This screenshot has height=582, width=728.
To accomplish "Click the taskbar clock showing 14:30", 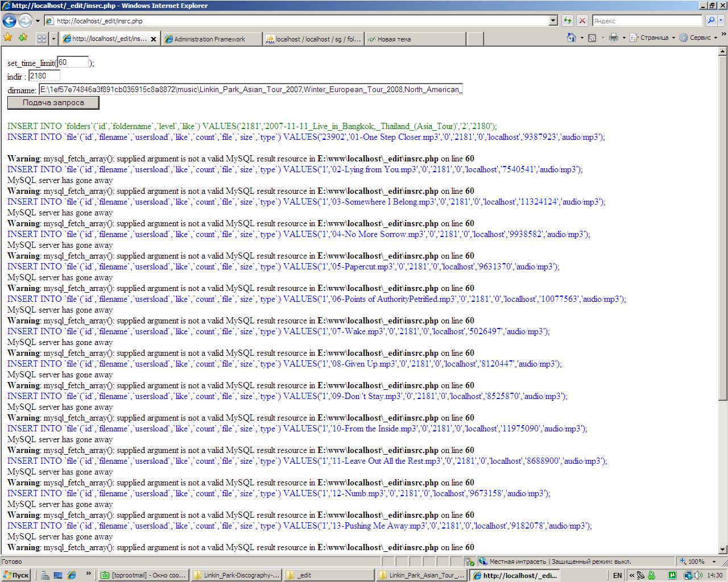I will point(714,575).
